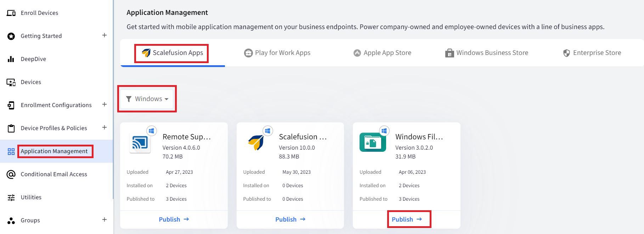Switch to the Scalefusion Apps tab
Image resolution: width=644 pixels, height=234 pixels.
point(173,53)
